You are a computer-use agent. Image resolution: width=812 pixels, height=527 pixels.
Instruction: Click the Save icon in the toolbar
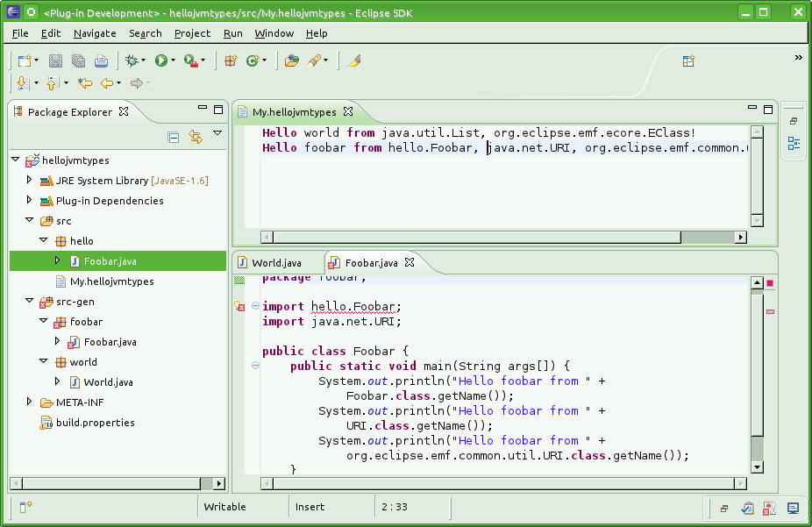click(55, 61)
